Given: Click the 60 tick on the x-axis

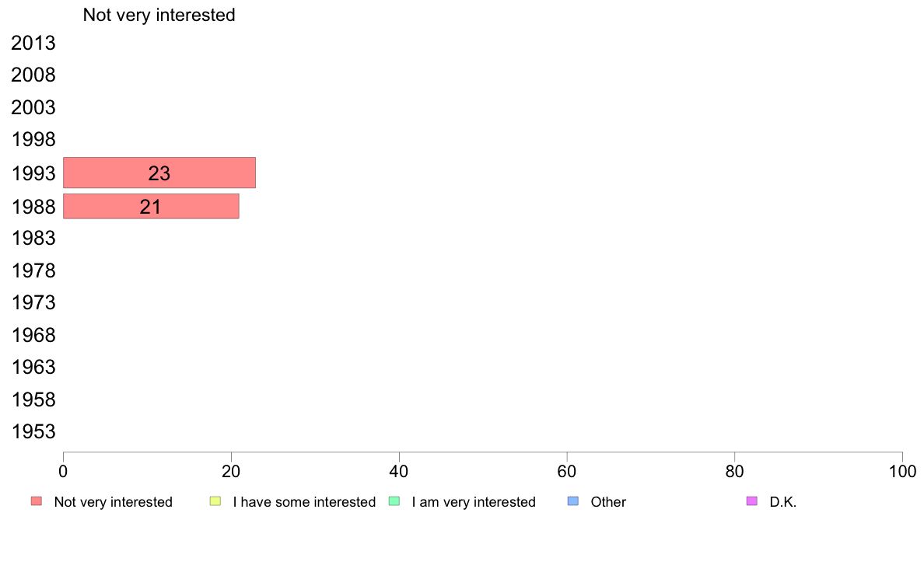Looking at the screenshot, I should pyautogui.click(x=566, y=471).
